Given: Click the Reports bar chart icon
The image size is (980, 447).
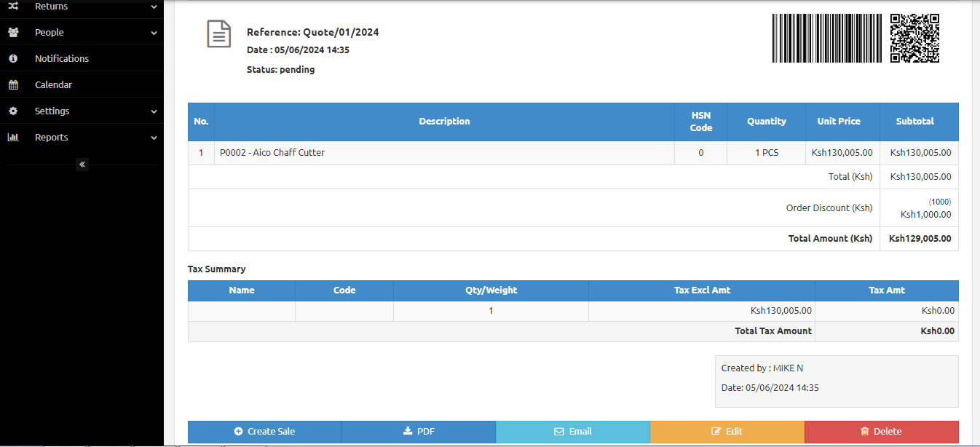Looking at the screenshot, I should pos(13,138).
